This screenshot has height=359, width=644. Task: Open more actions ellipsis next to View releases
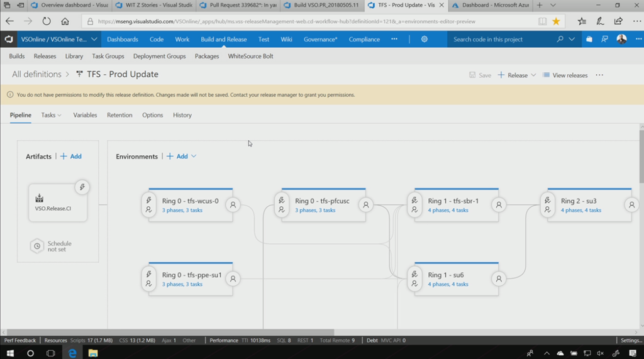click(599, 75)
